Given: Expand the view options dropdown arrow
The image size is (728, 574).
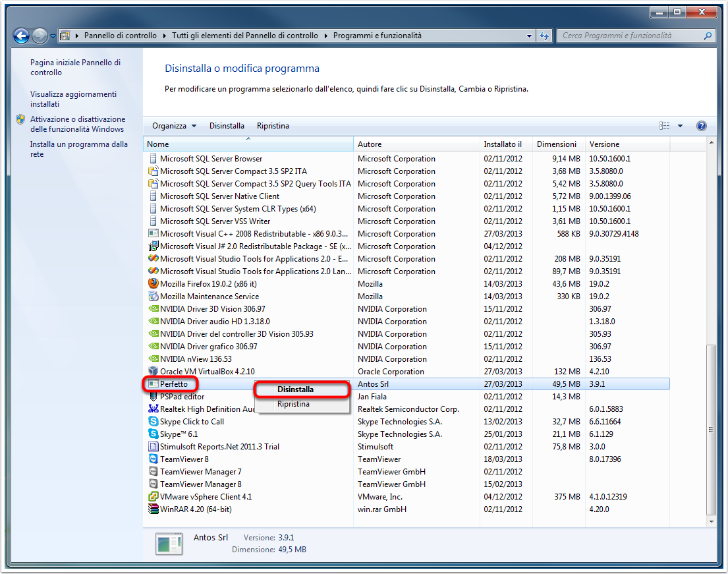Looking at the screenshot, I should coord(680,126).
